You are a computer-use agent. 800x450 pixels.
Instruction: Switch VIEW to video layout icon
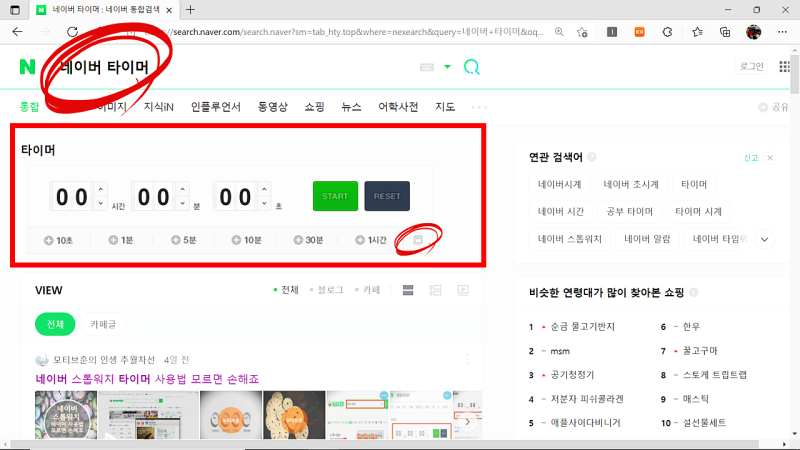[463, 290]
